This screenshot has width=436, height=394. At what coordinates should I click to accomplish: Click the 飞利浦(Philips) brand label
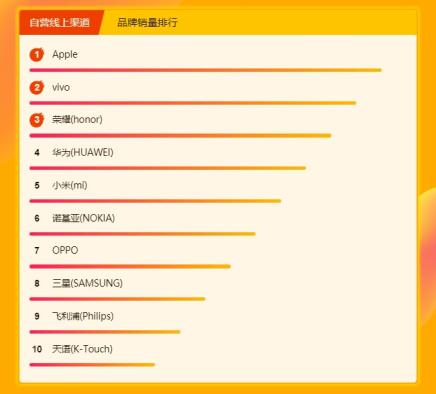[x=83, y=316]
